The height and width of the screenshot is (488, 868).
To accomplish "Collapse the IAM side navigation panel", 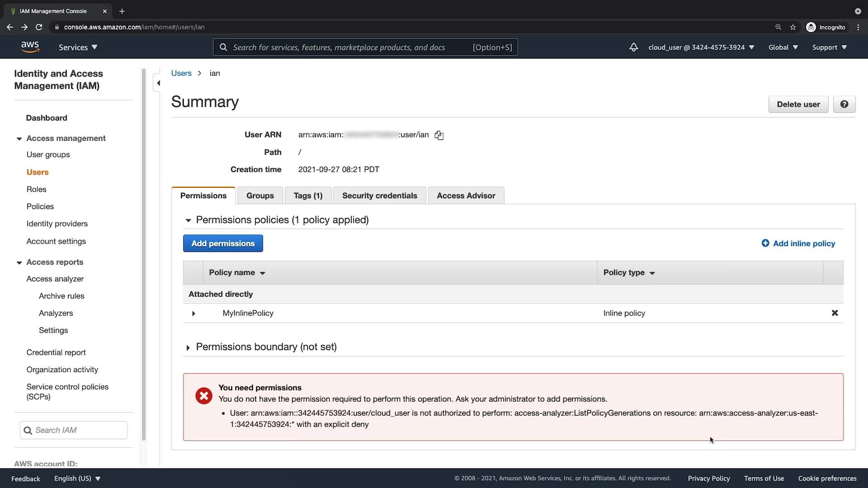I will 158,83.
